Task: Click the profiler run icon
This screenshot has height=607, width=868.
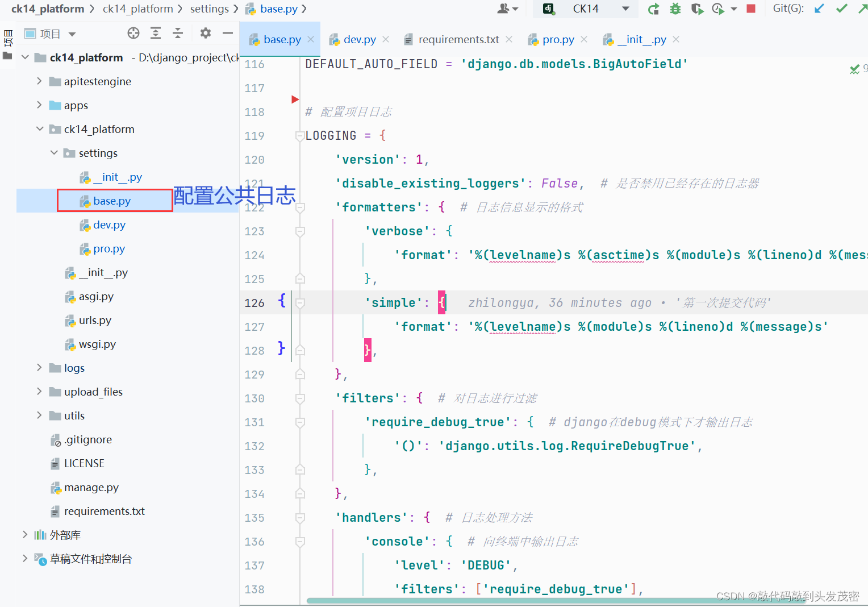Action: [718, 9]
